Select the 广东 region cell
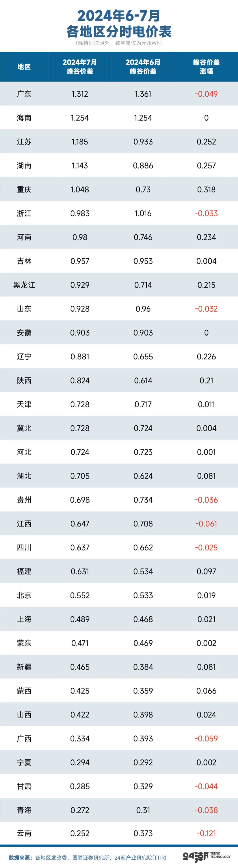 [x=24, y=94]
